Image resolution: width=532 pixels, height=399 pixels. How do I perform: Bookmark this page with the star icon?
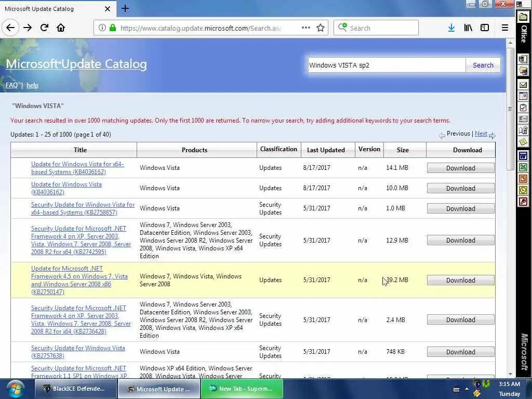(320, 28)
